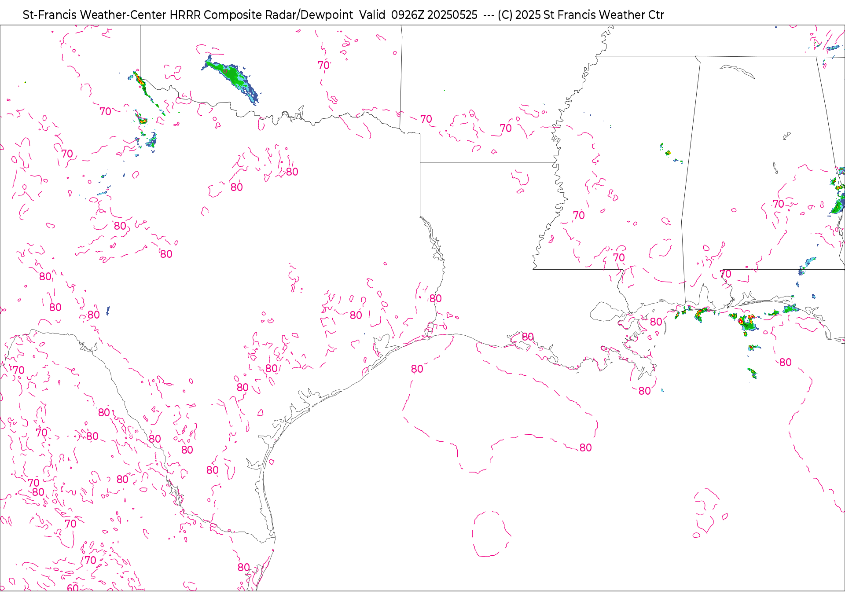
Task: Click the "60" dewpoint contour label
Action: coord(73,588)
